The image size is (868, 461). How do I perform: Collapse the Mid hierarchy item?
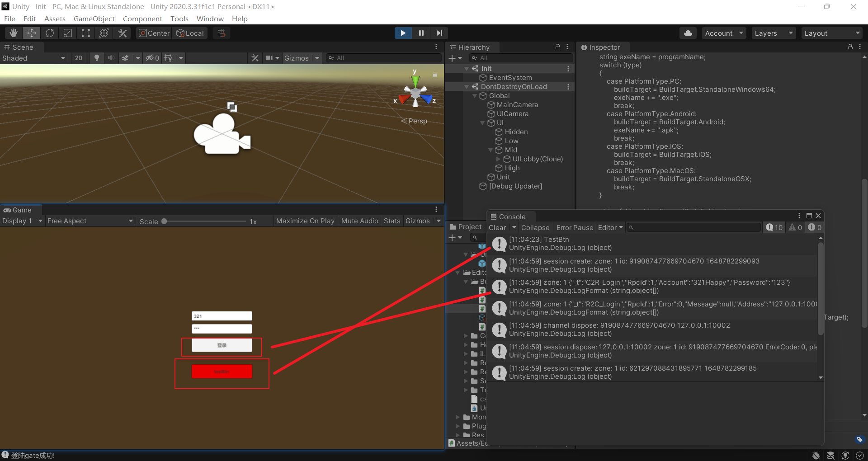click(491, 150)
